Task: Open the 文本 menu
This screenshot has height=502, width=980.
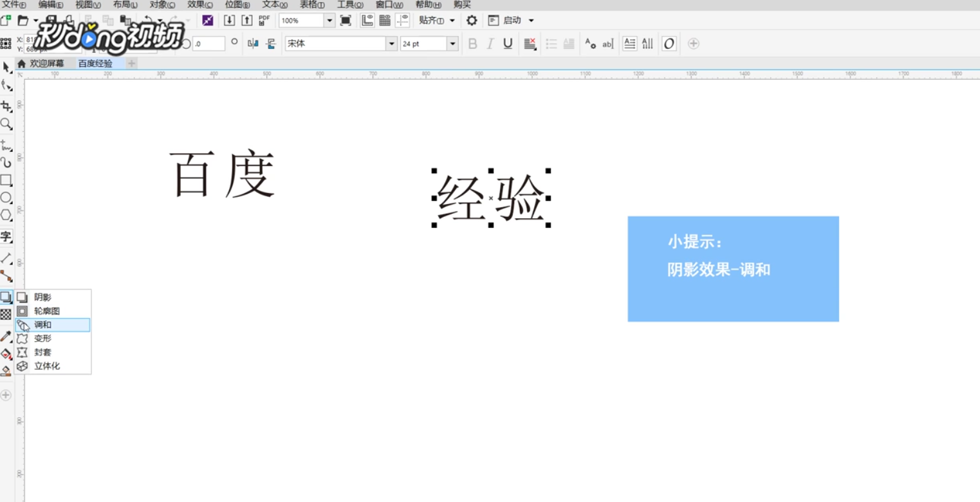Action: point(275,5)
